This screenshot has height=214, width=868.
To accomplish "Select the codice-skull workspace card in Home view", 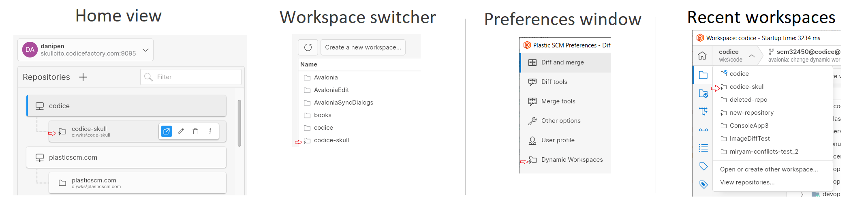I will point(137,131).
